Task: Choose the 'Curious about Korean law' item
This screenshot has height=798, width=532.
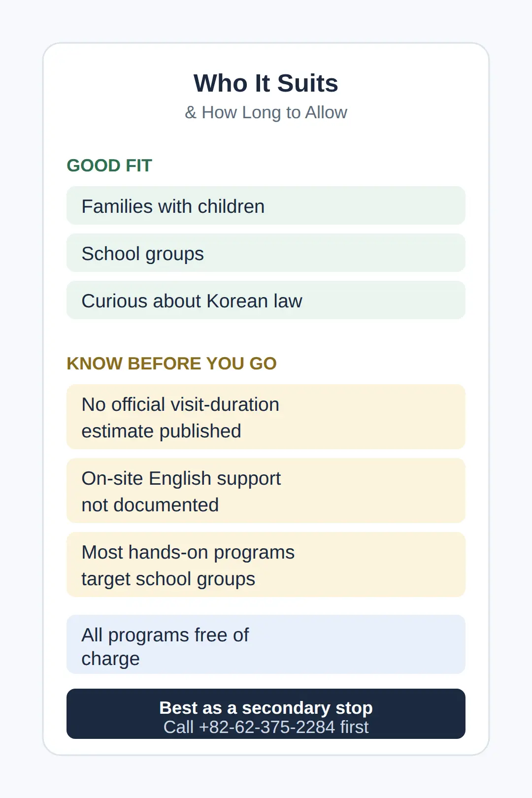Action: coord(266,300)
